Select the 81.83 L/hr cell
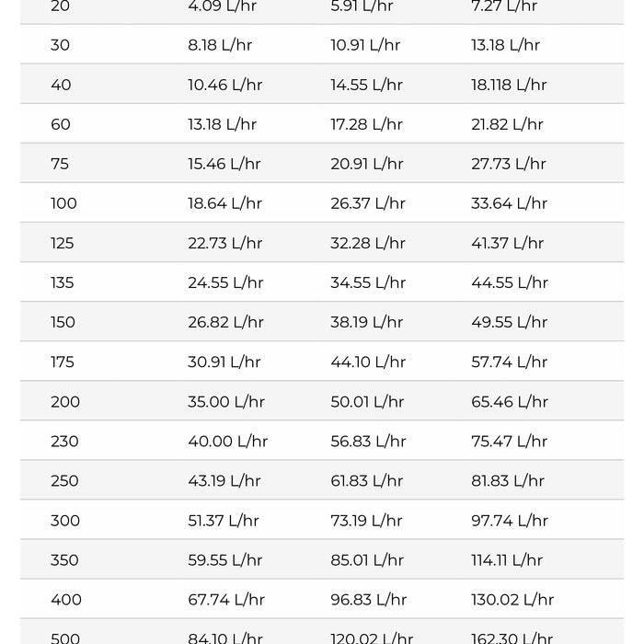 (507, 480)
